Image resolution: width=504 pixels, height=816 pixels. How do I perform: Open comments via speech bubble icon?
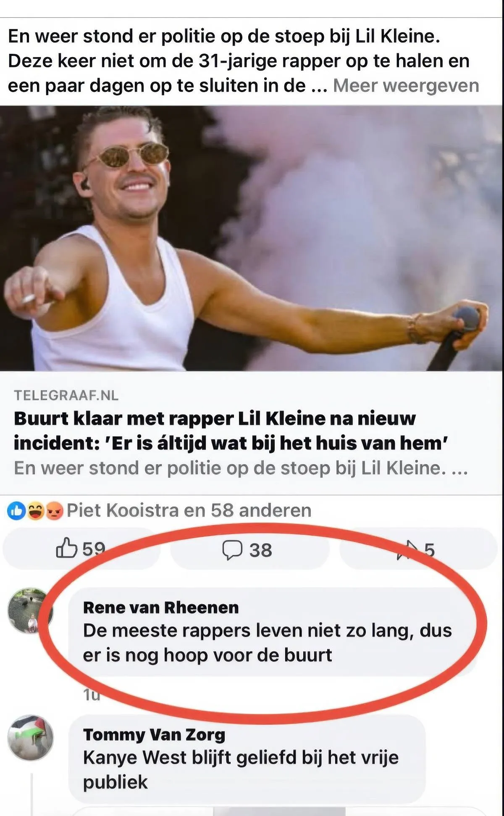(x=232, y=550)
